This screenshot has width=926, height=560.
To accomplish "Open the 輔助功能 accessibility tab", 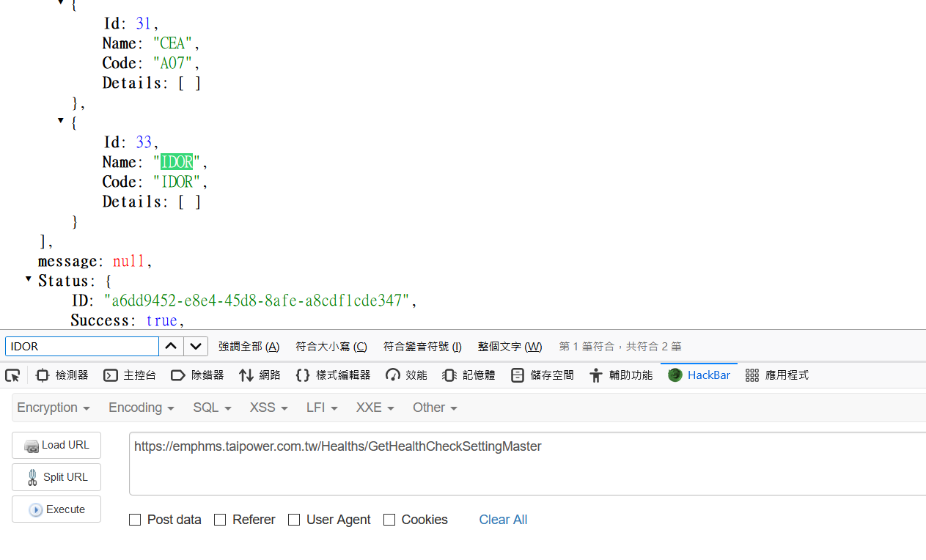I will pyautogui.click(x=620, y=375).
